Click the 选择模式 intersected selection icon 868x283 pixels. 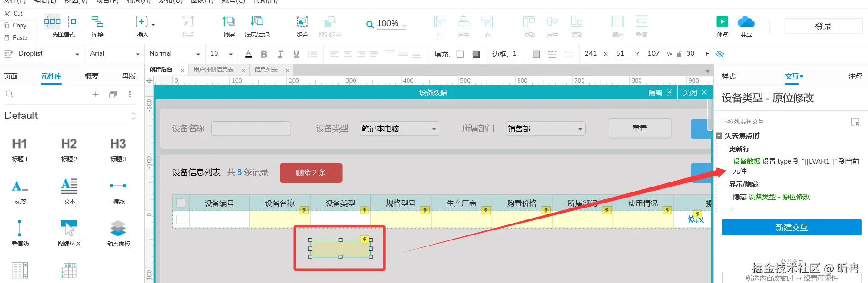pos(52,21)
